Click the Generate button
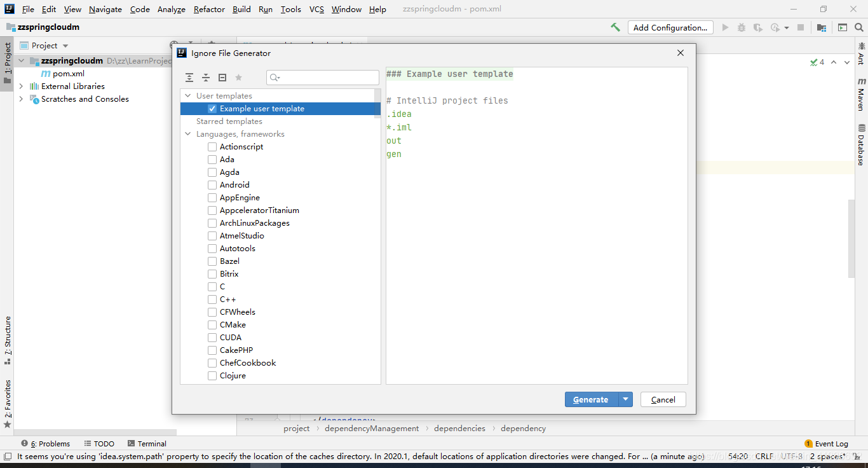The image size is (868, 468). point(592,399)
